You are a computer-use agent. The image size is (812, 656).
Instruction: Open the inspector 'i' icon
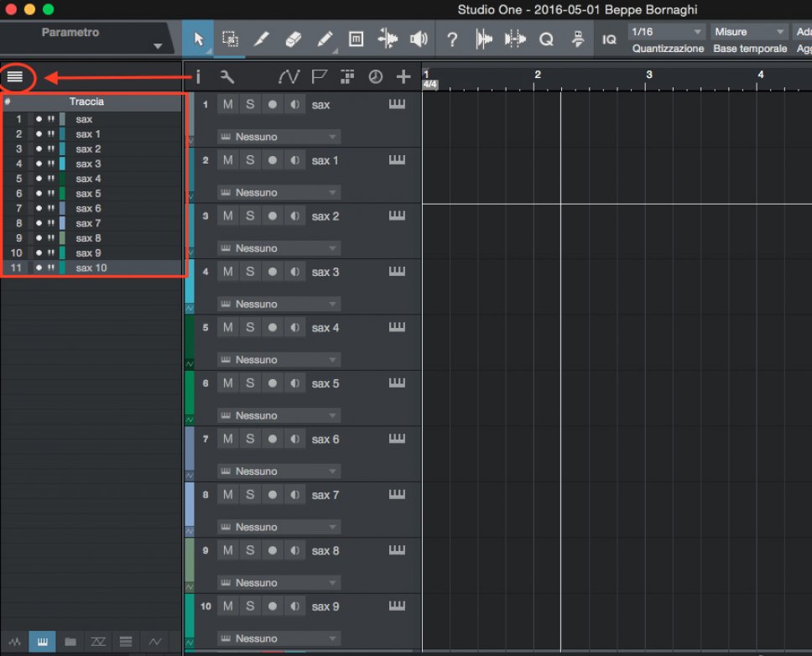point(198,77)
